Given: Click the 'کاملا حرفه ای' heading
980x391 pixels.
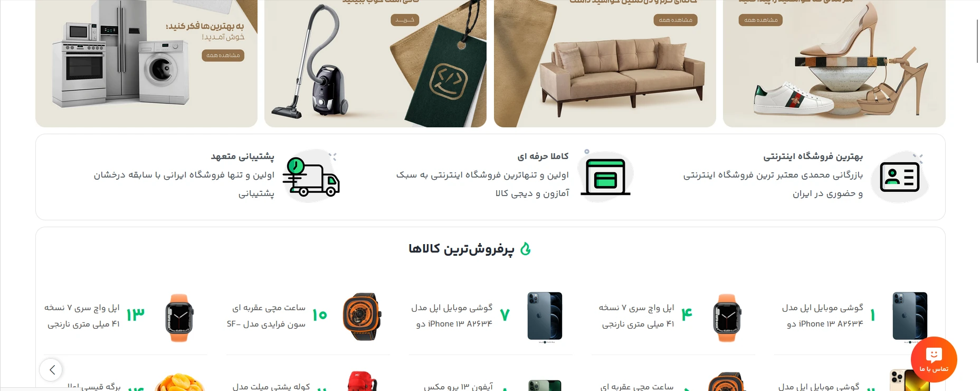Looking at the screenshot, I should (x=543, y=156).
